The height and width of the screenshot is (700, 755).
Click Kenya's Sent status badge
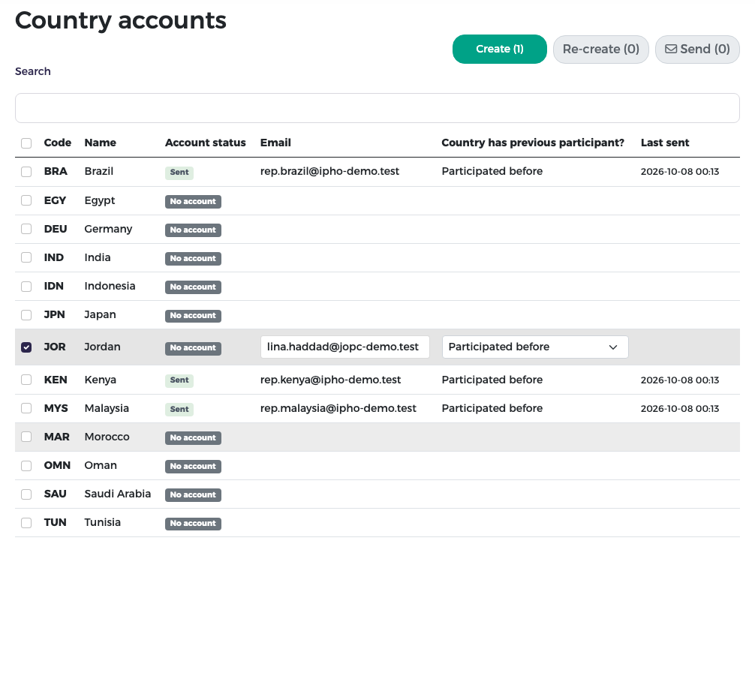pos(179,380)
